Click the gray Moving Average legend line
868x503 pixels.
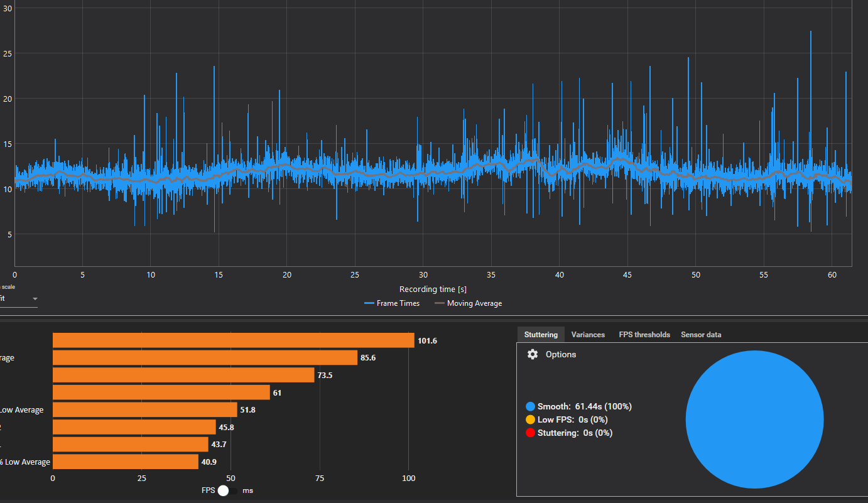pos(440,303)
